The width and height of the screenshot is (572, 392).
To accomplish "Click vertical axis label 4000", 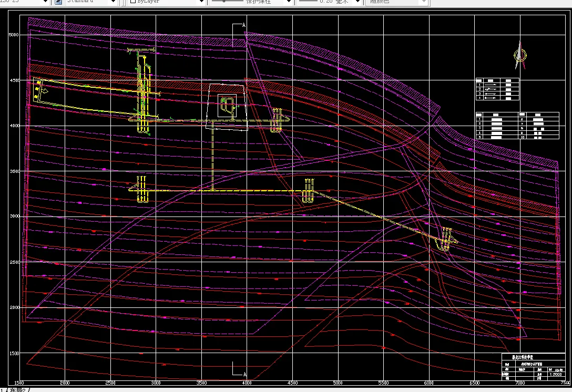I will 15,126.
